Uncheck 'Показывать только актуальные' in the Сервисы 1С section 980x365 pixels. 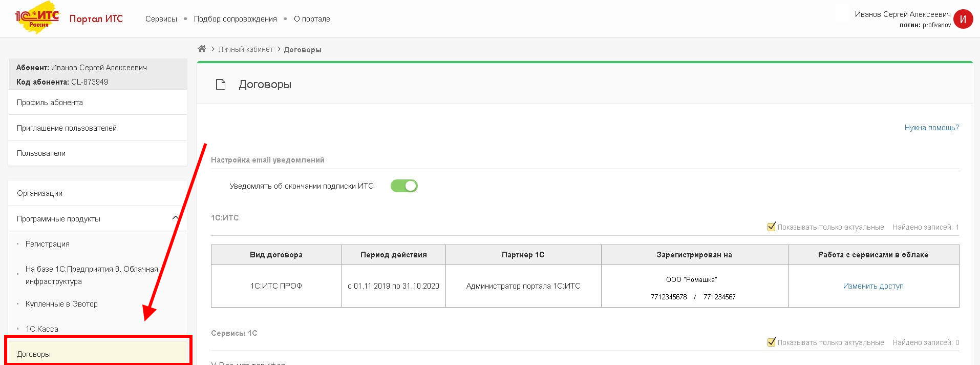[772, 342]
